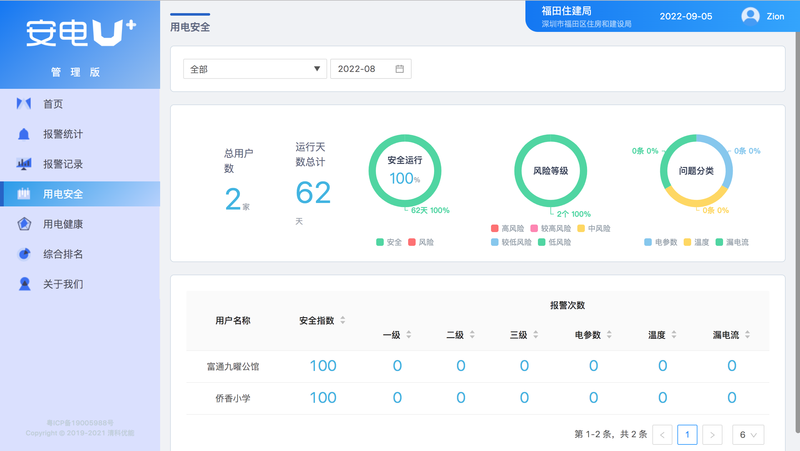Click the 安全运行 donut chart
800x451 pixels.
tap(405, 170)
